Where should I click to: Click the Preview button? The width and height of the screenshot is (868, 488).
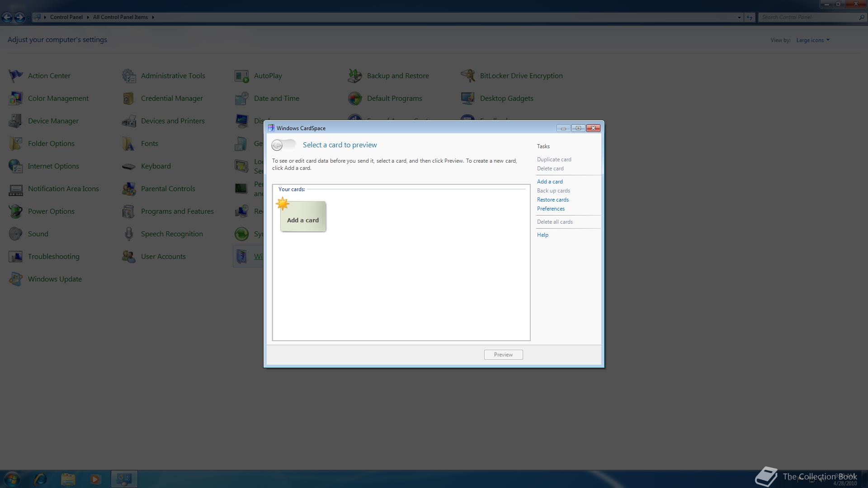(503, 355)
